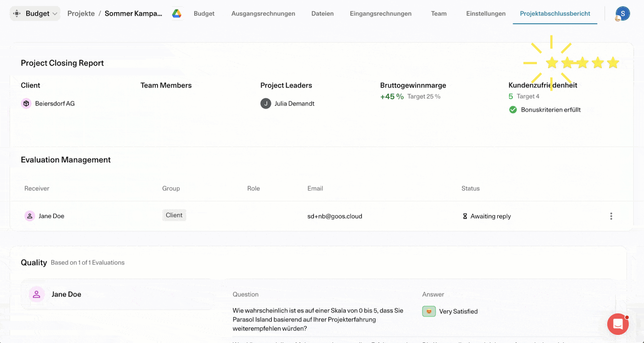
Task: Click the Sommer Kampa... breadcrumb
Action: [x=133, y=14]
